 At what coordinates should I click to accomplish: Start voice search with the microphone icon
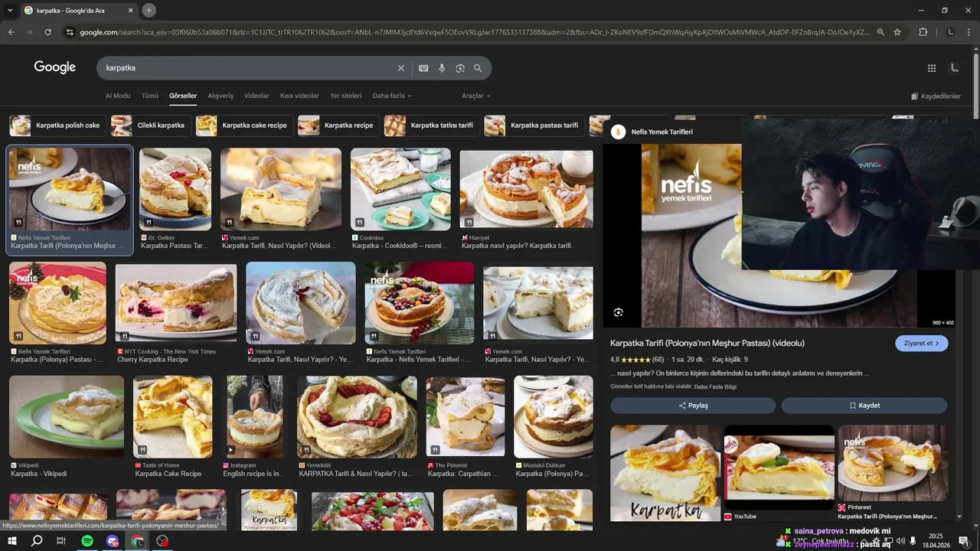pyautogui.click(x=442, y=68)
